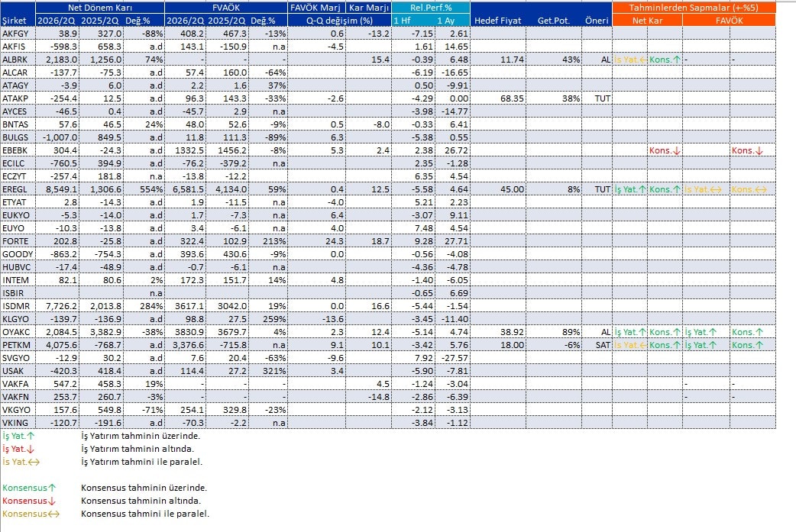
Task: Click EREGL Kons.↔ FAVÖK indicator
Action: (749, 189)
